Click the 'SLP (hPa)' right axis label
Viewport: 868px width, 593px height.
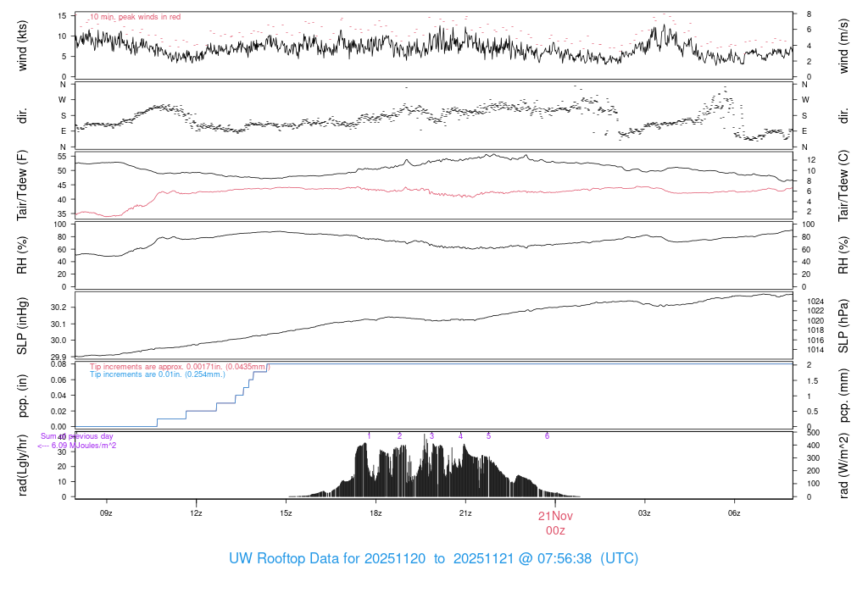[845, 326]
